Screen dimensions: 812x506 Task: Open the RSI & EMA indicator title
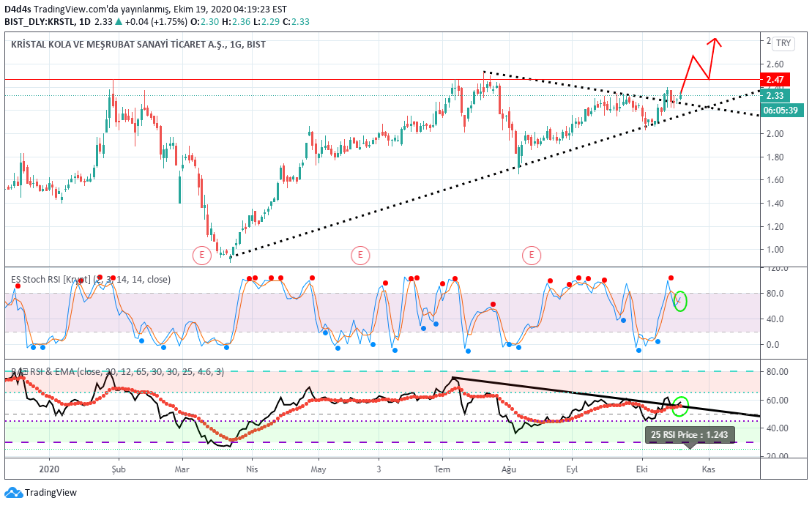[x=118, y=372]
